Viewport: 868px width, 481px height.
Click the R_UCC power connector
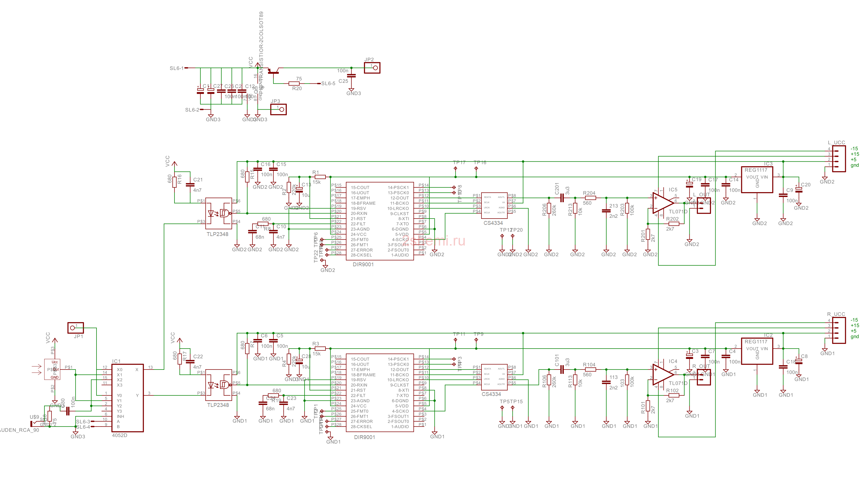tap(839, 330)
